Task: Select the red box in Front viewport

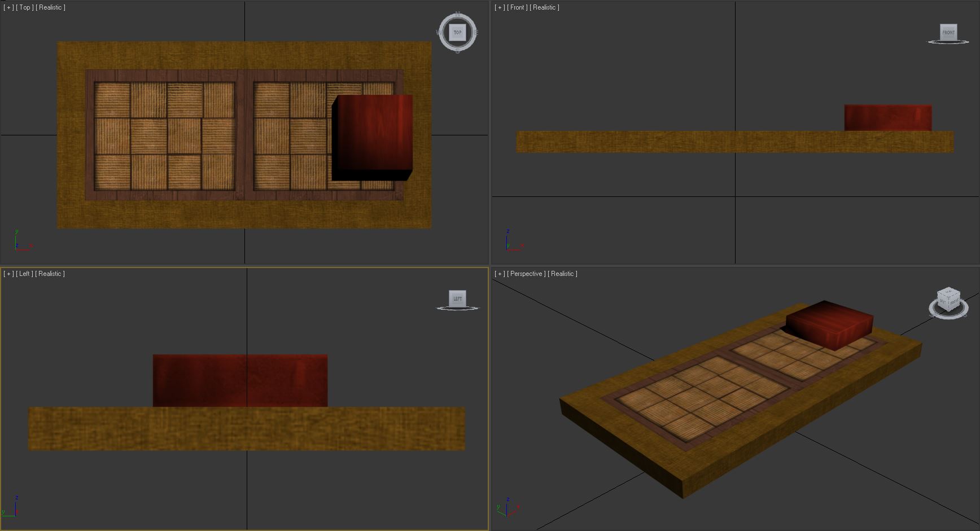Action: [888, 117]
